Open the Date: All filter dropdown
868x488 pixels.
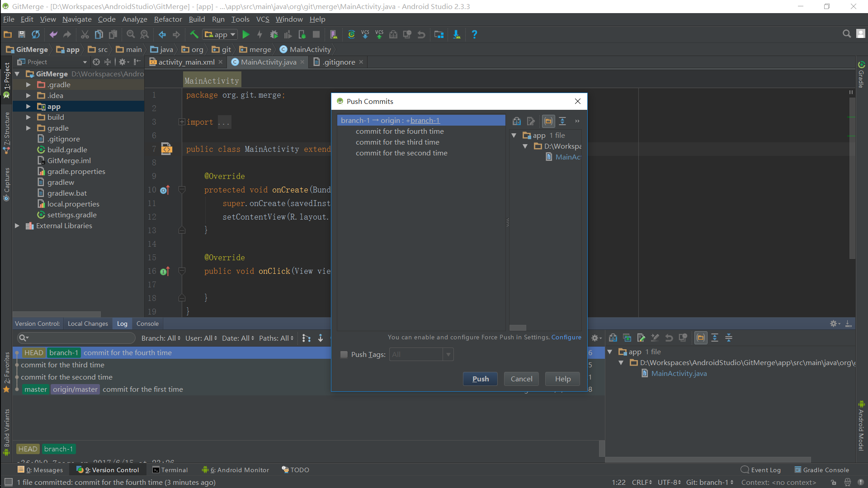[x=238, y=338]
